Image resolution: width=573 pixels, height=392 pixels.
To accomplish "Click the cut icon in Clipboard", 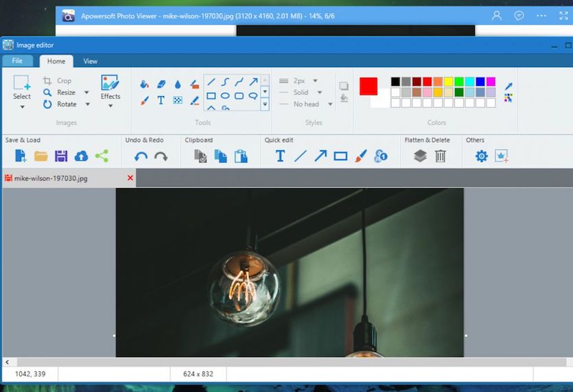I will 200,156.
